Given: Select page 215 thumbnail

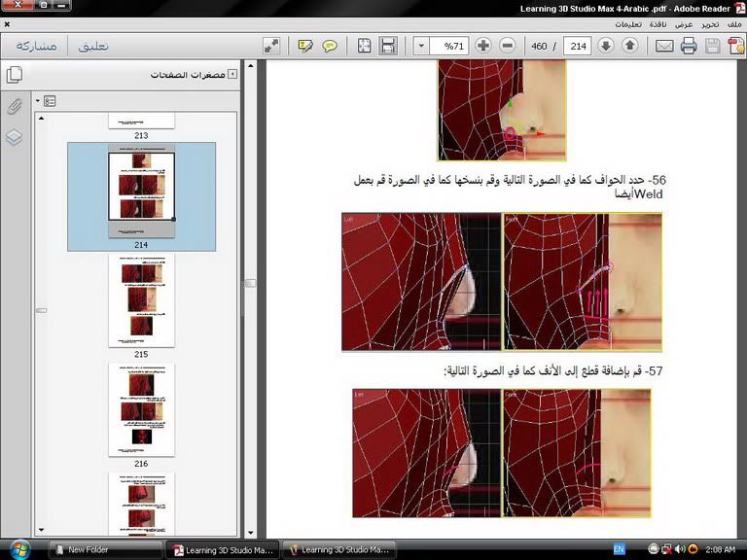Looking at the screenshot, I should click(x=141, y=300).
